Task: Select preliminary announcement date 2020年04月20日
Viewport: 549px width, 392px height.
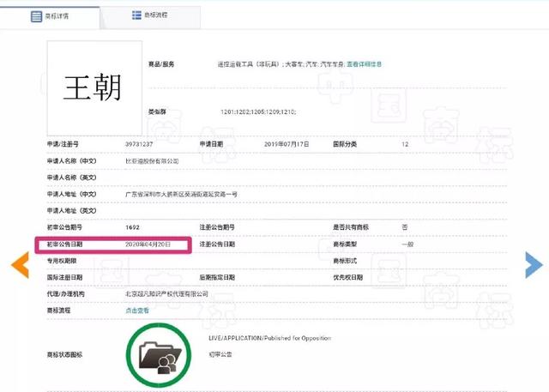Action: click(148, 244)
